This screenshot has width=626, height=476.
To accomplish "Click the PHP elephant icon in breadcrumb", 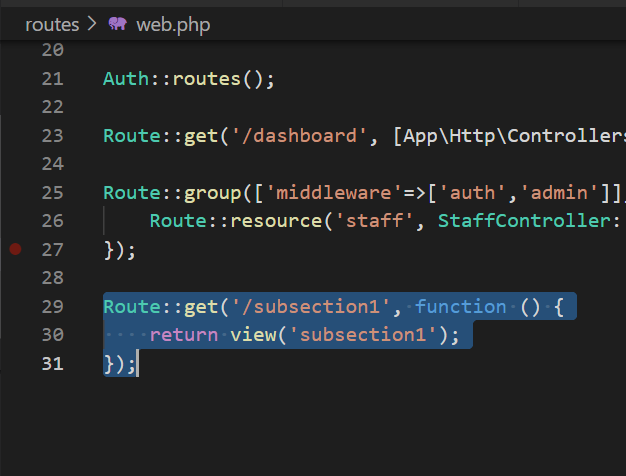I will (x=118, y=24).
